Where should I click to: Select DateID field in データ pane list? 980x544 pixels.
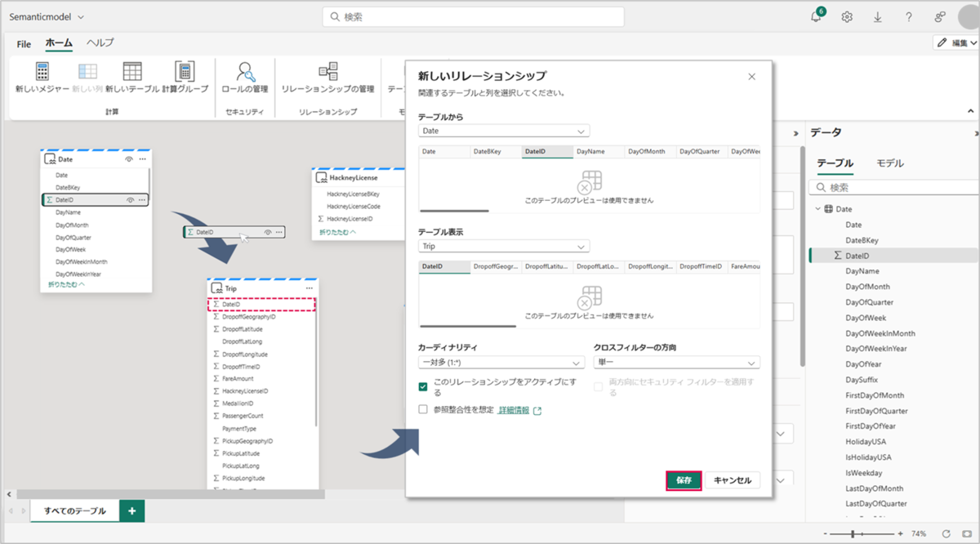[893, 256]
